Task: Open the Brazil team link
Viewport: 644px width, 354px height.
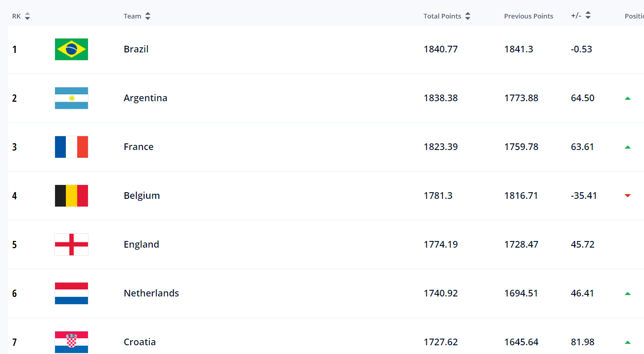Action: coord(136,49)
